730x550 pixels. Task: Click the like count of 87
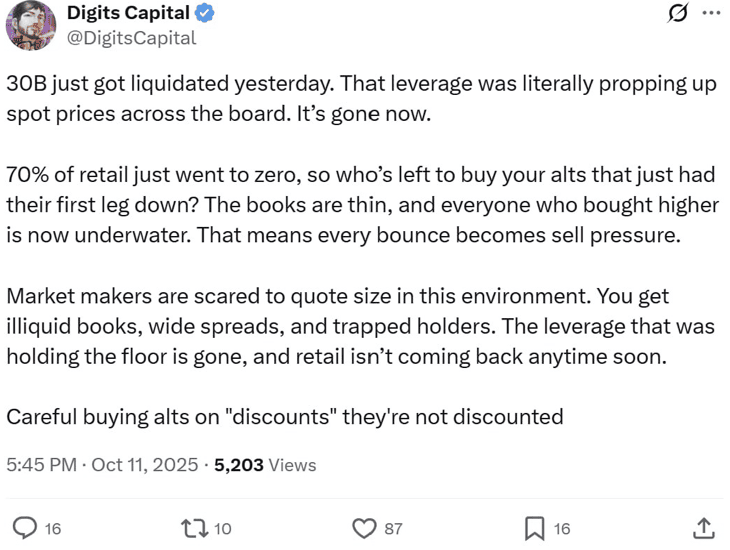[x=393, y=528]
